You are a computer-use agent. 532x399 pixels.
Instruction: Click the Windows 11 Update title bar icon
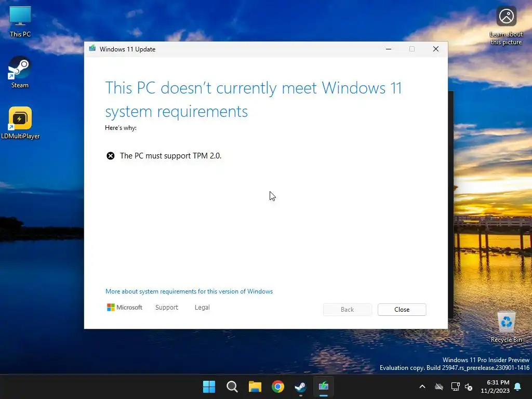point(92,48)
